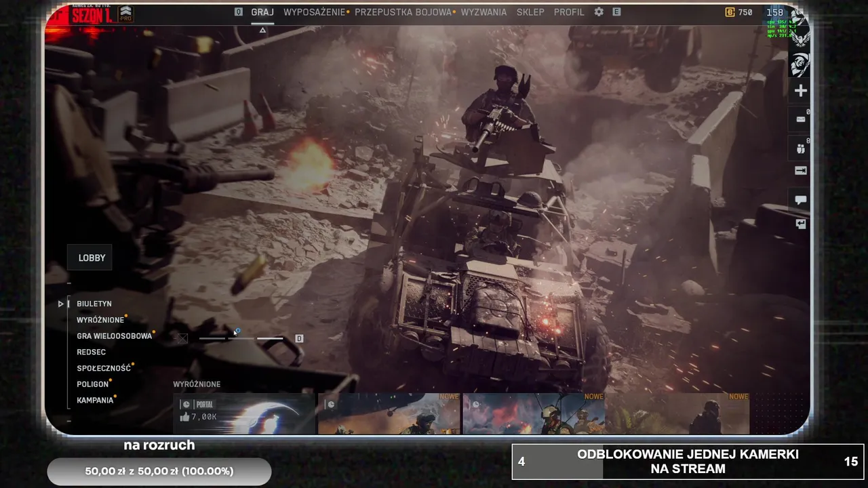
Task: Click the reaper emblem avatar in sidebar
Action: 800,64
